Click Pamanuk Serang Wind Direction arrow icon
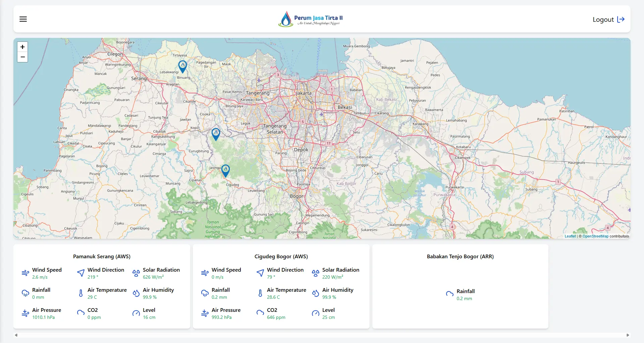 click(x=81, y=273)
